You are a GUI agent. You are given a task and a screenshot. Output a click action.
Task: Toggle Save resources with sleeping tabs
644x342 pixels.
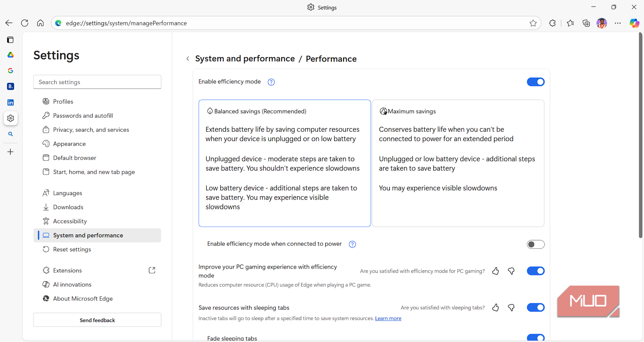(x=535, y=308)
